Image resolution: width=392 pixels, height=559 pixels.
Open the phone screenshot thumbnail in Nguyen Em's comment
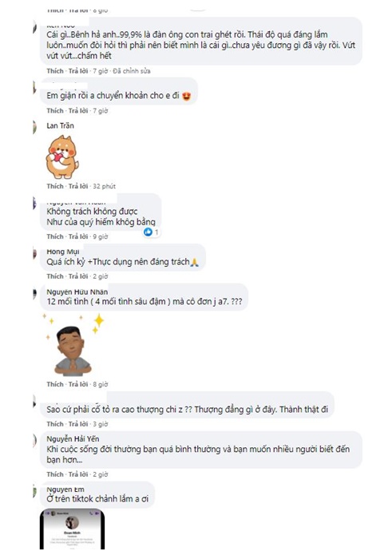click(73, 529)
